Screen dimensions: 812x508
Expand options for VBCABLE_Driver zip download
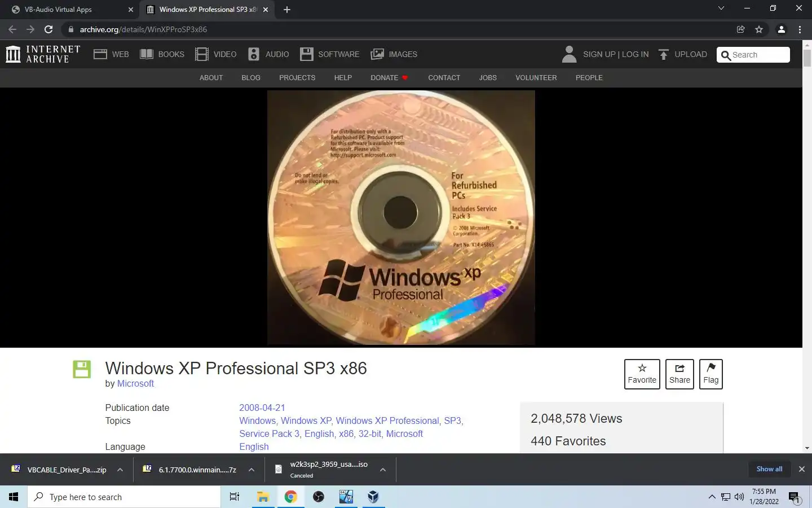pyautogui.click(x=120, y=470)
